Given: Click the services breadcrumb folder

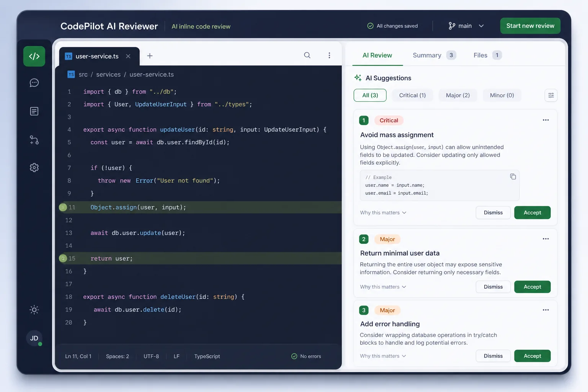Looking at the screenshot, I should pos(108,74).
